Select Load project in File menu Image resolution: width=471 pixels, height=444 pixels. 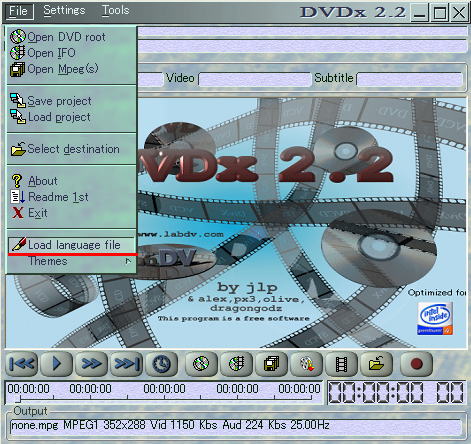(72, 117)
